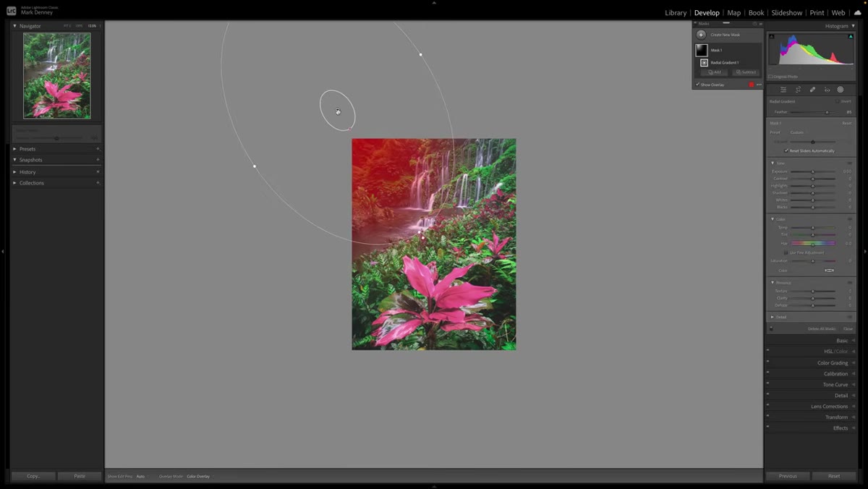Clear History with the X icon
The image size is (868, 489).
tap(98, 172)
